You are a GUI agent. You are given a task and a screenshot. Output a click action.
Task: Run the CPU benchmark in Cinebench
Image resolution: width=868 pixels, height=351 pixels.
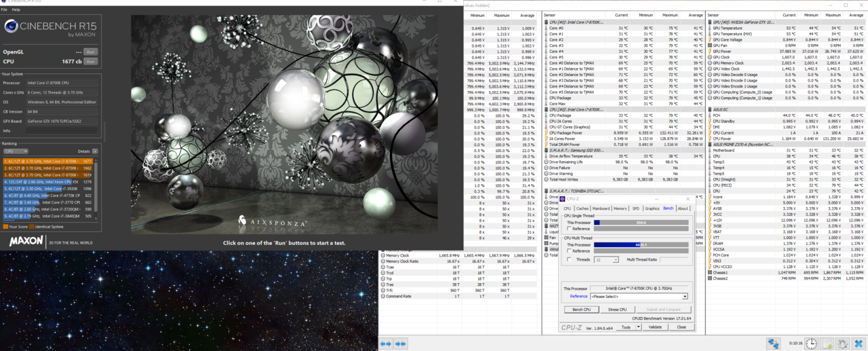90,61
